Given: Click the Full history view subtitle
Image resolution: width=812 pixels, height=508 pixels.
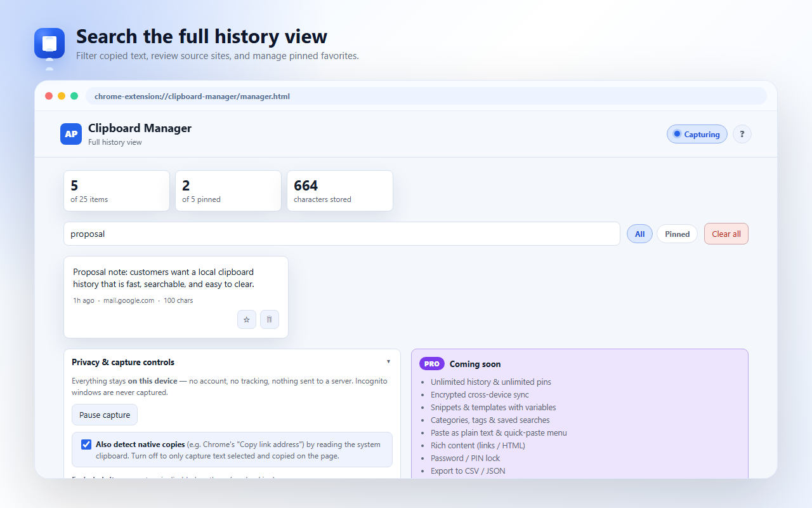Looking at the screenshot, I should [x=115, y=142].
